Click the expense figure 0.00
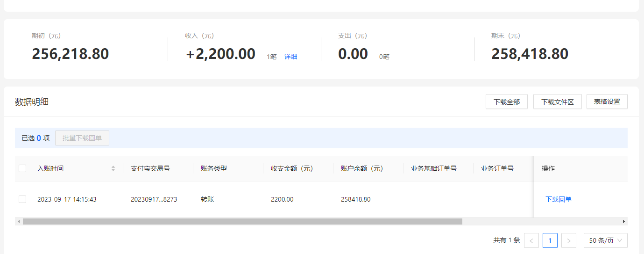The width and height of the screenshot is (644, 254). 353,54
